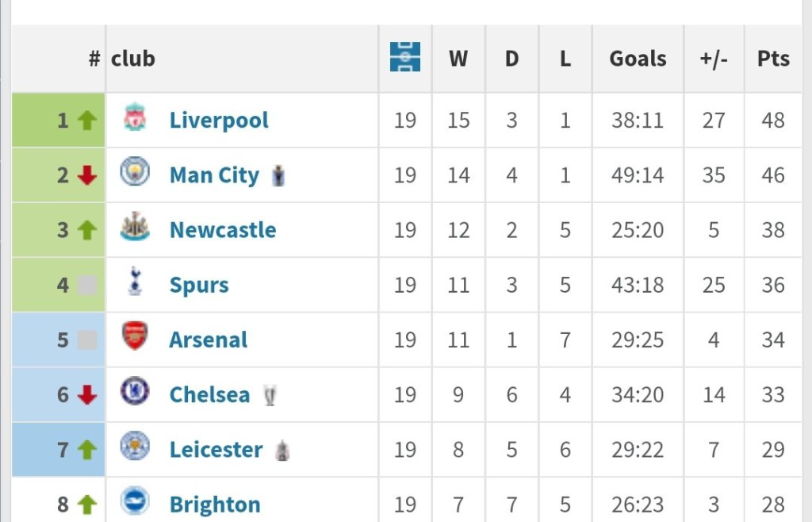Click the Arsenal club crest icon
Screen dimensions: 812x522
click(x=135, y=337)
